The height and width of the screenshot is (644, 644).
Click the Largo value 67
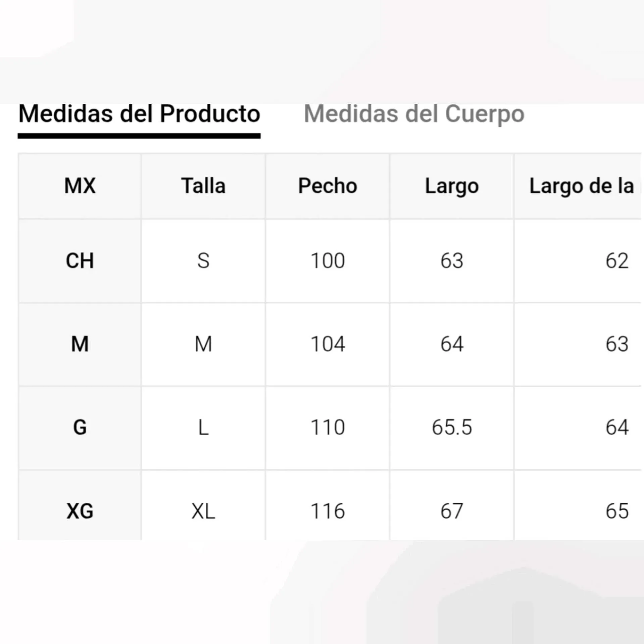(x=452, y=511)
